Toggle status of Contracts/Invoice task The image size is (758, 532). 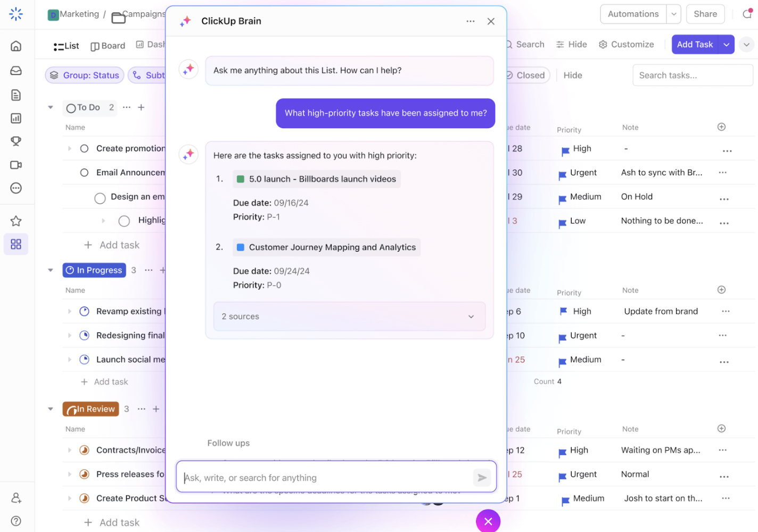(x=84, y=450)
